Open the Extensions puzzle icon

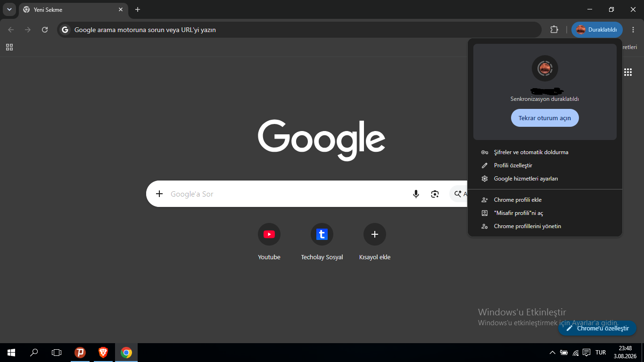554,30
